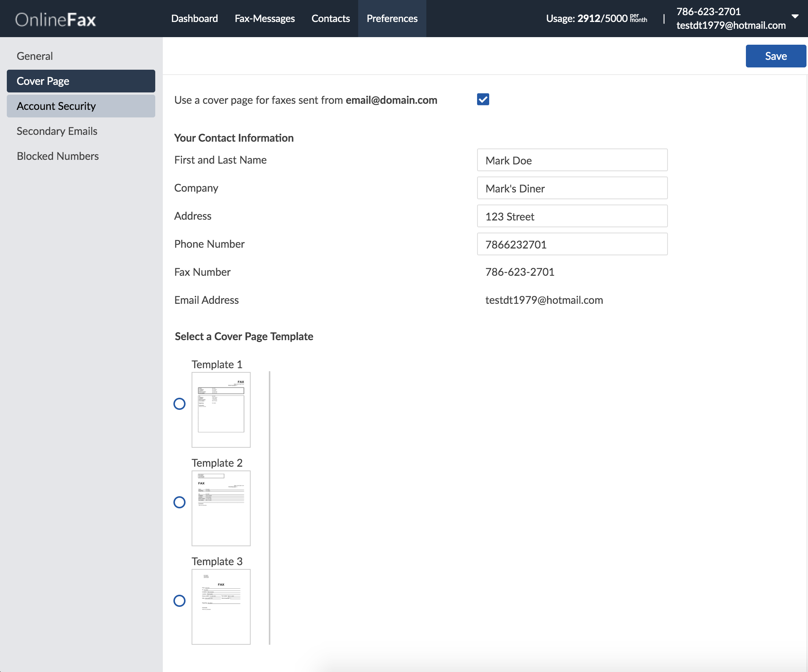Click the Company input field
The image size is (808, 672).
coord(572,188)
